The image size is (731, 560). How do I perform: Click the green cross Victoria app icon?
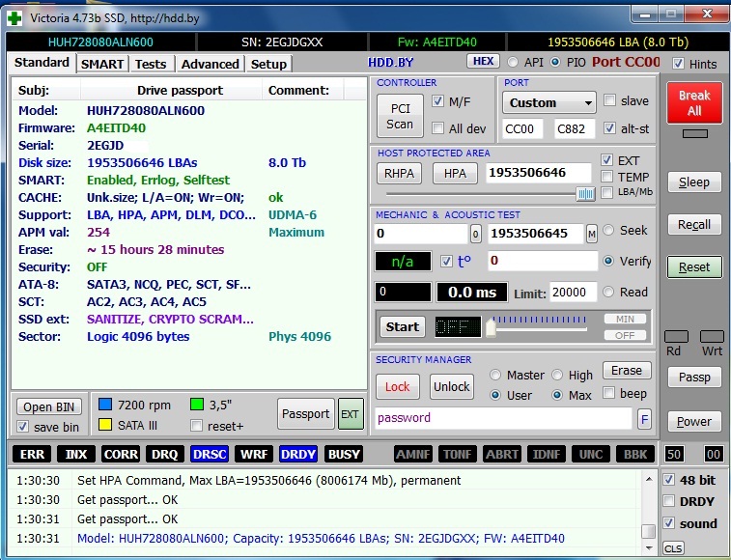(14, 18)
